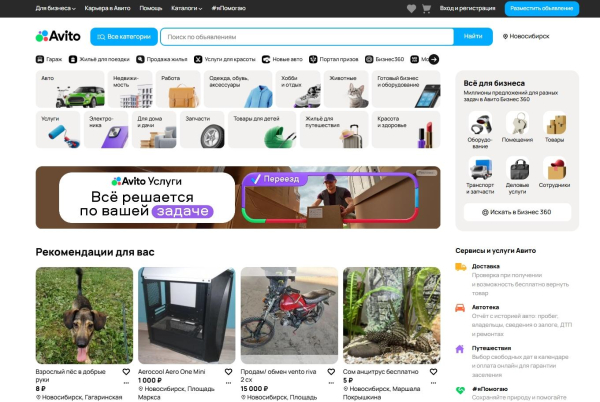Open Готовый бизнес и оборудование tile
This screenshot has height=402, width=600.
click(x=406, y=89)
